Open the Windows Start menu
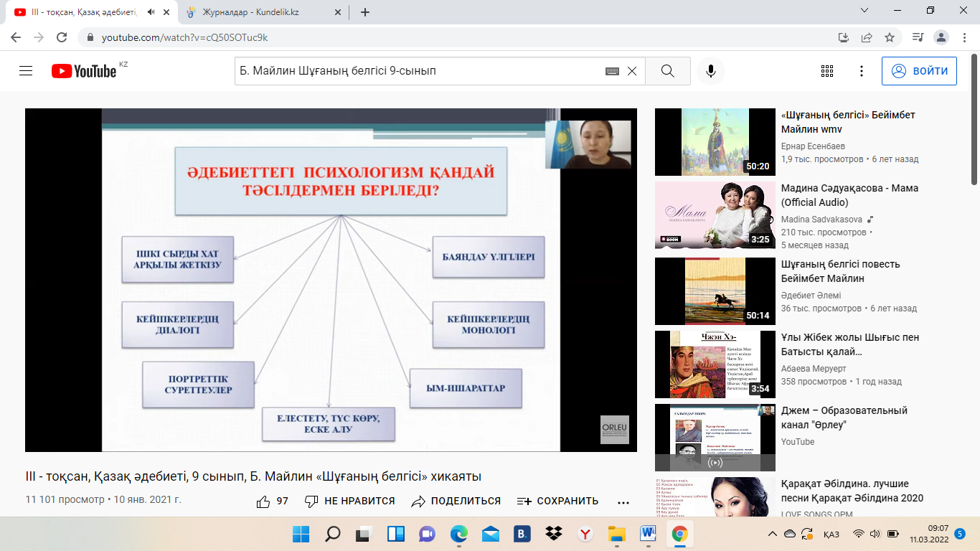The height and width of the screenshot is (551, 980). (301, 534)
